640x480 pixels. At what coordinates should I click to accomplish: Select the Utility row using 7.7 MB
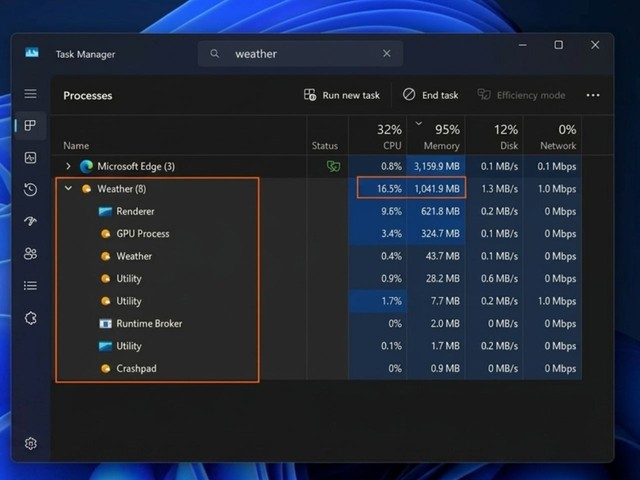[318, 301]
